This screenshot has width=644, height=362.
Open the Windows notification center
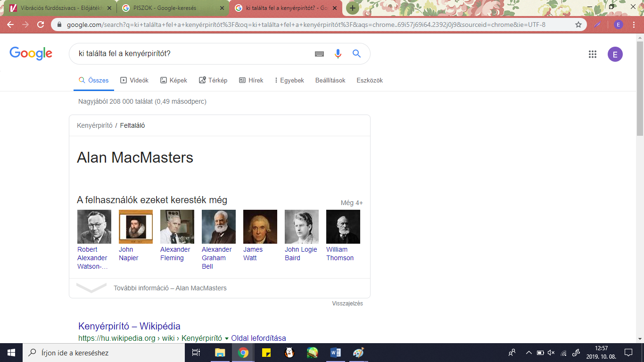coord(628,353)
